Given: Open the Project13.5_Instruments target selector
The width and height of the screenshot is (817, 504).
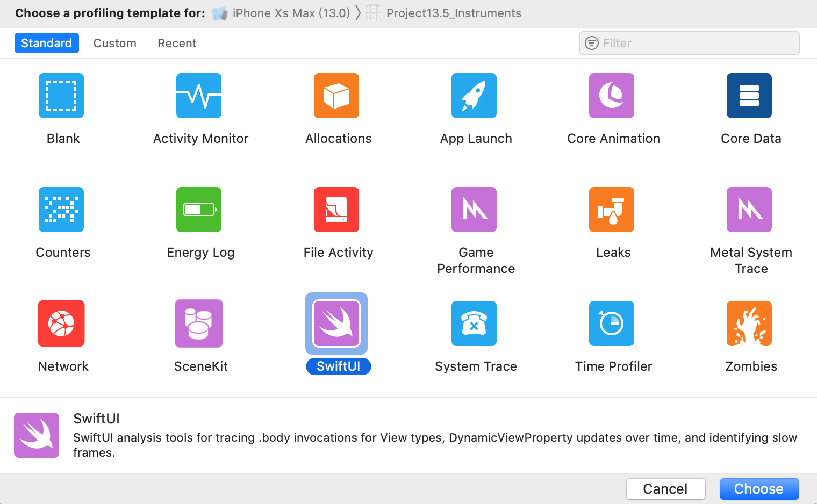Looking at the screenshot, I should pos(443,13).
